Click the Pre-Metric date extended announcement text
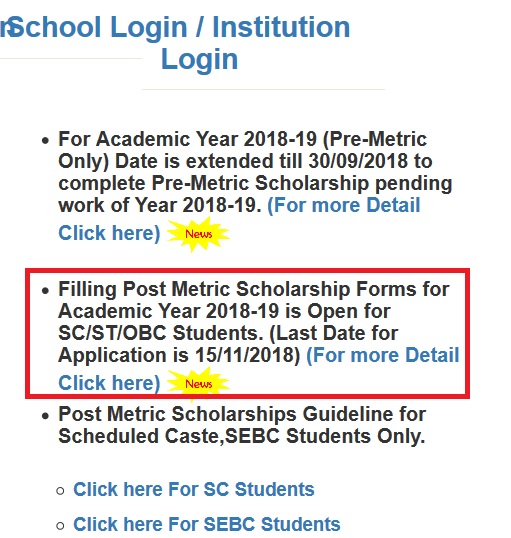Image resolution: width=511 pixels, height=538 pixels. coord(255,172)
